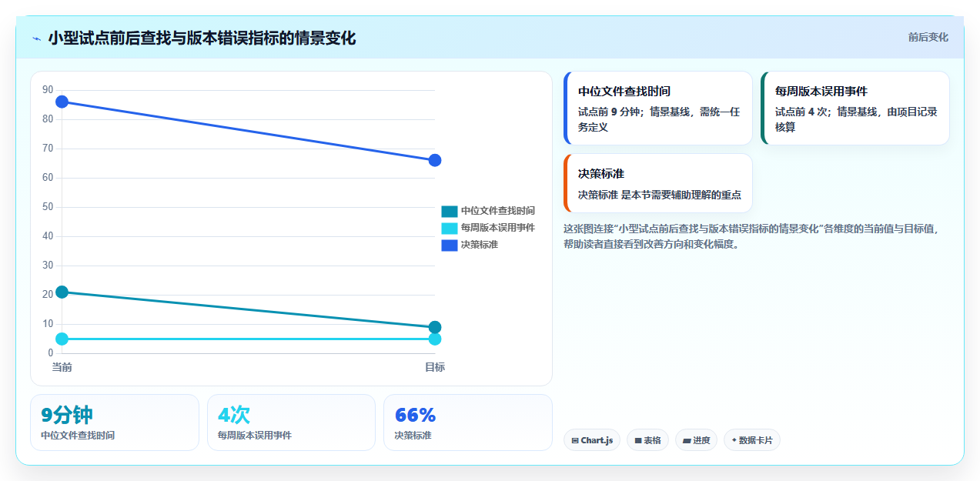Screen dimensions: 980x481
Task: Click the 当前 x-axis label
Action: (x=62, y=367)
